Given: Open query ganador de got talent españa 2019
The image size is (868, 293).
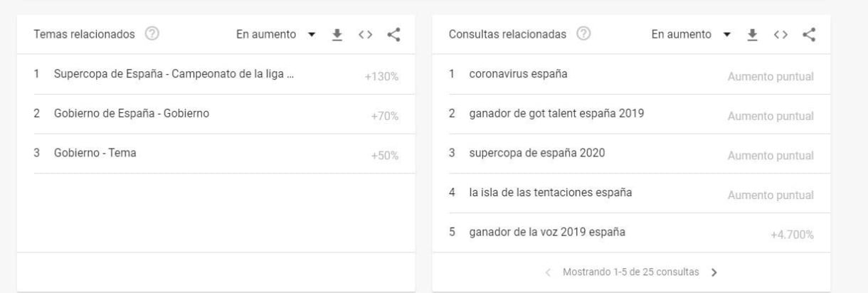Looking at the screenshot, I should [556, 114].
